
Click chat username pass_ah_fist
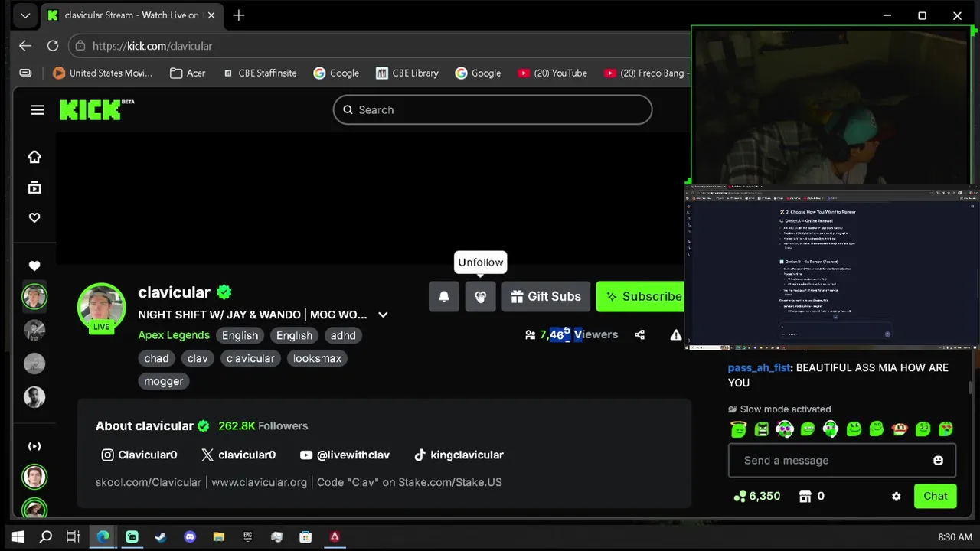[x=759, y=368]
